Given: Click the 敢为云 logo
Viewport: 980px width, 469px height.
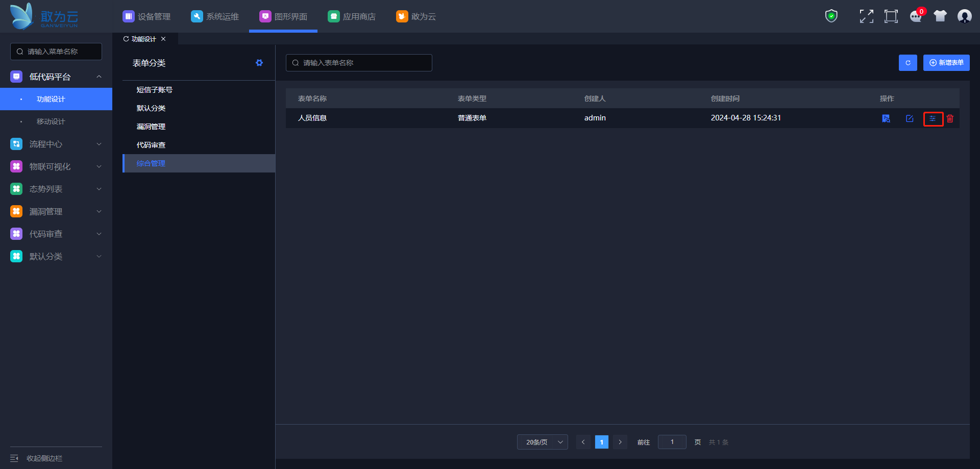Looking at the screenshot, I should [x=44, y=16].
